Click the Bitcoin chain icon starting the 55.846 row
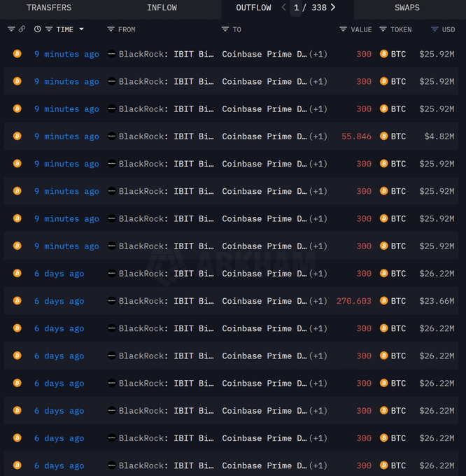Image resolution: width=466 pixels, height=476 pixels. tap(17, 136)
